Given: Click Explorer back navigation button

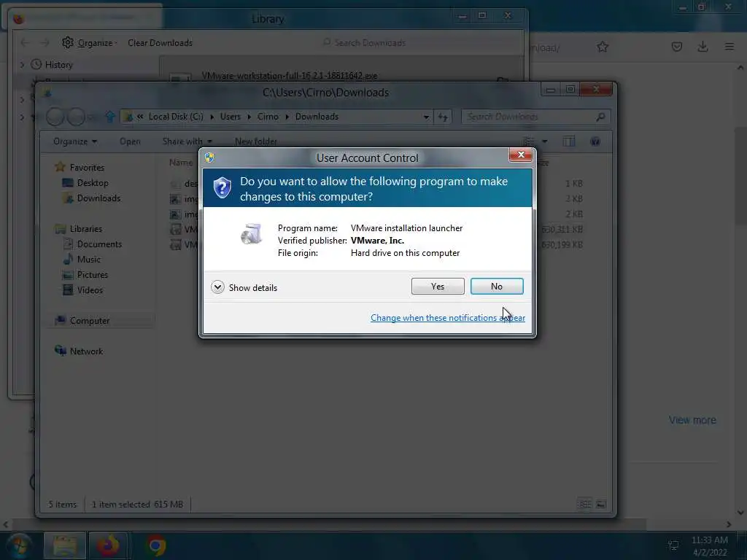Looking at the screenshot, I should (x=55, y=117).
